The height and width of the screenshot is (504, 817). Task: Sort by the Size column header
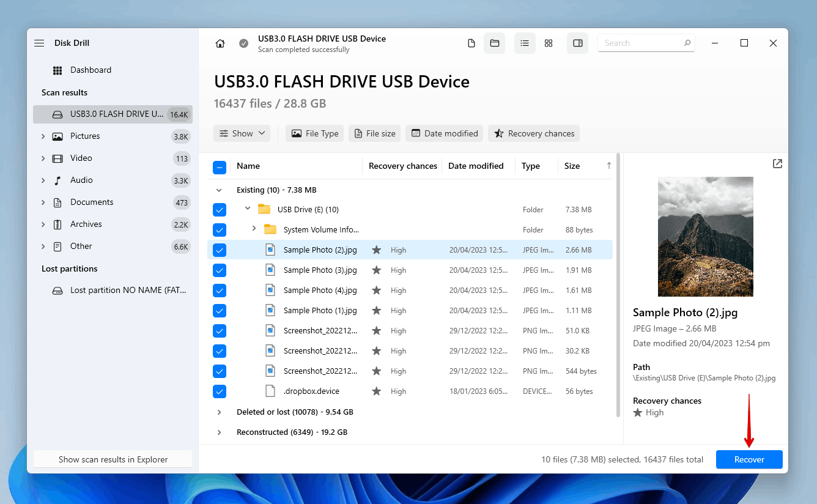click(572, 166)
